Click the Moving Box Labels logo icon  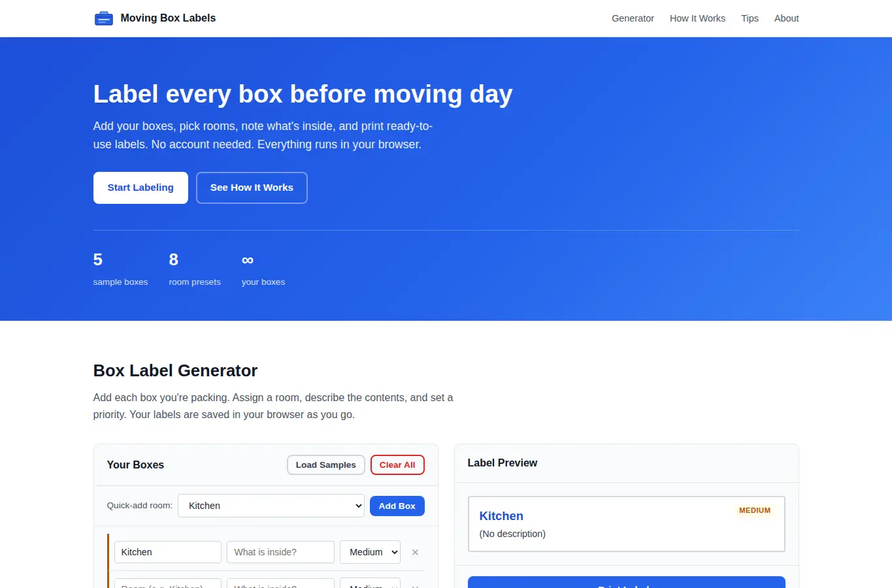104,18
